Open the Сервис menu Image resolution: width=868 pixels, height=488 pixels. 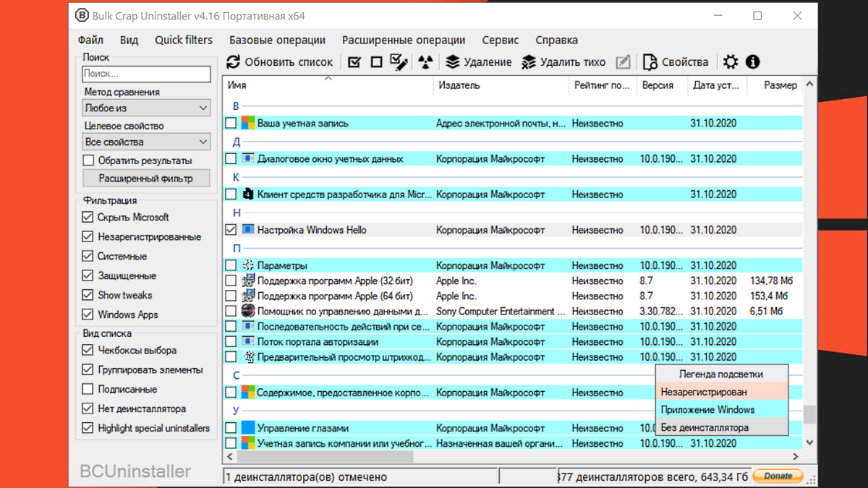point(501,40)
